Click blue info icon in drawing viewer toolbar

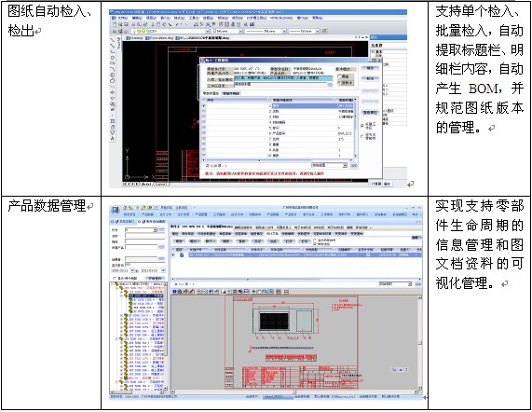(175, 292)
